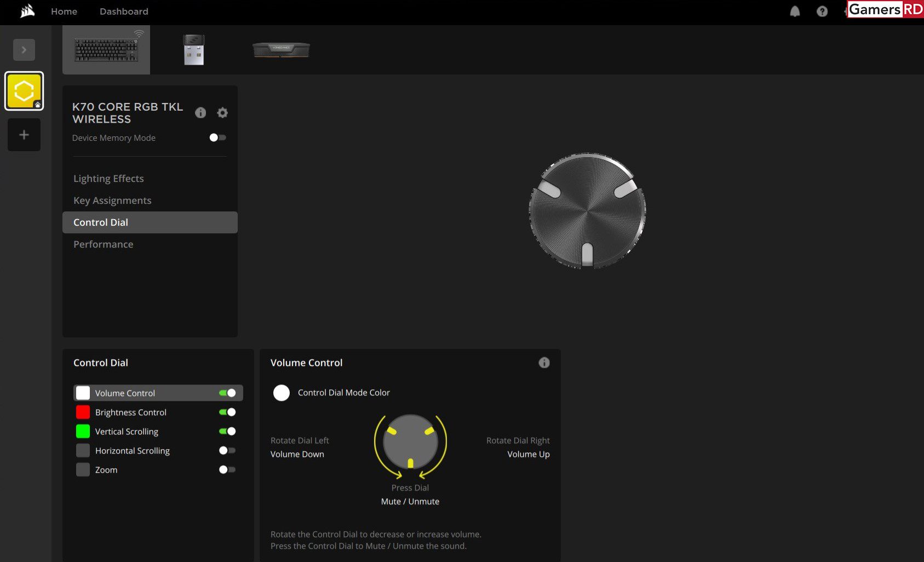
Task: Click white color swatch for Volume Control
Action: (x=83, y=393)
